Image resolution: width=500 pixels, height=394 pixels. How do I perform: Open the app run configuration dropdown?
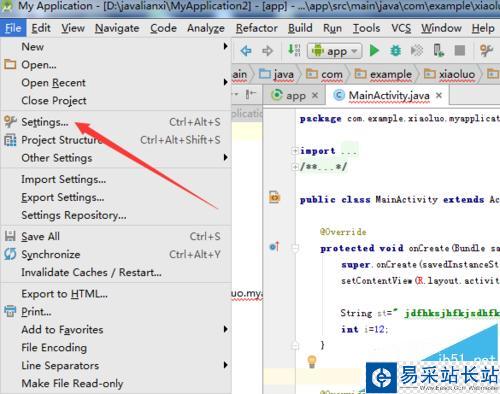pyautogui.click(x=334, y=51)
